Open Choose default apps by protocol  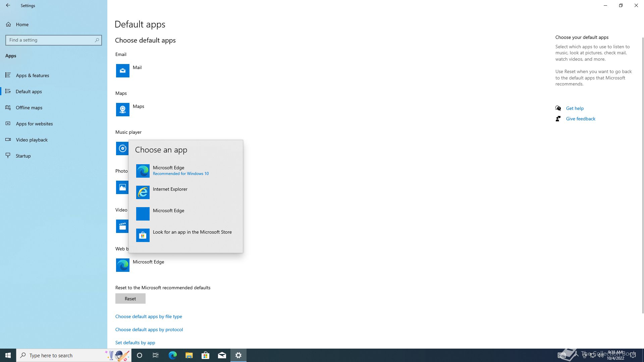pyautogui.click(x=149, y=329)
